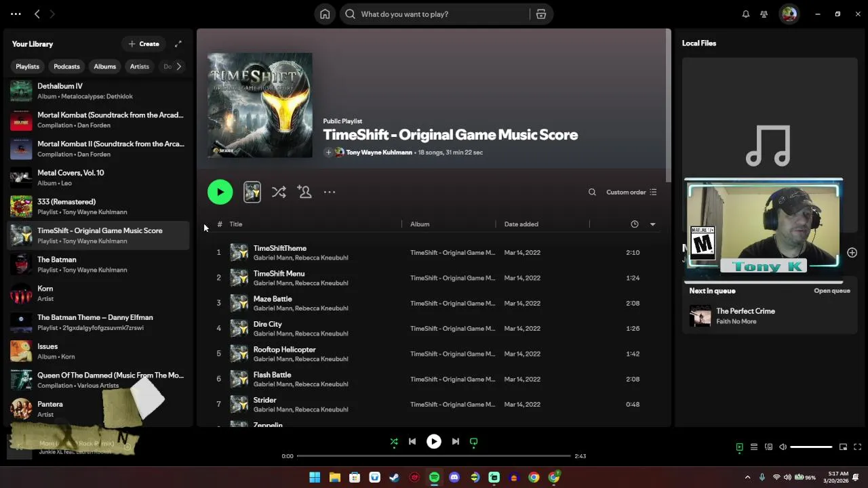
Task: Click the playlist cover preview icon beside play
Action: (x=252, y=192)
